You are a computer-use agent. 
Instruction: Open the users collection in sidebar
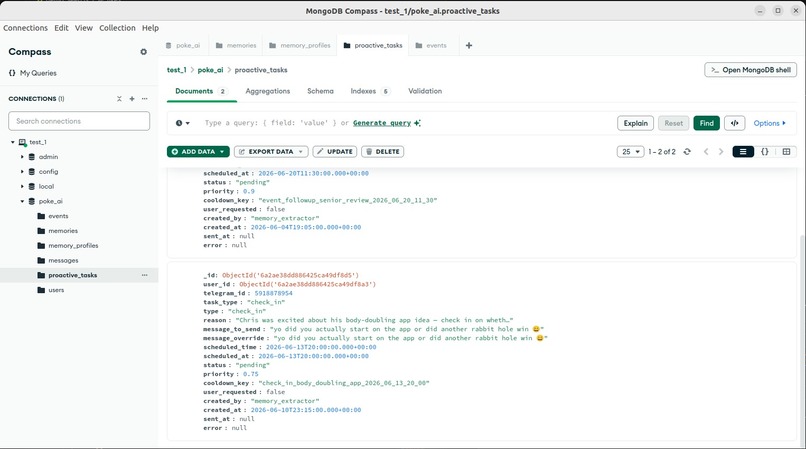point(56,290)
